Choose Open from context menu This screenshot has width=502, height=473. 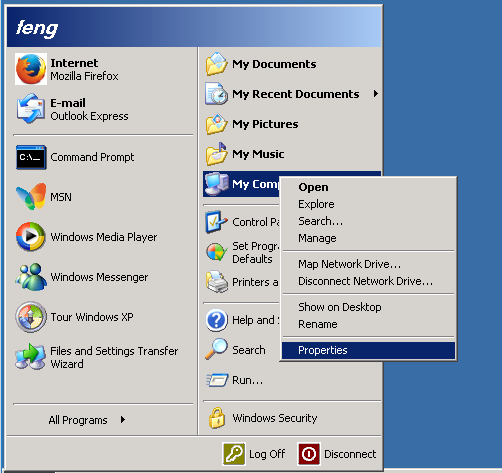point(313,187)
